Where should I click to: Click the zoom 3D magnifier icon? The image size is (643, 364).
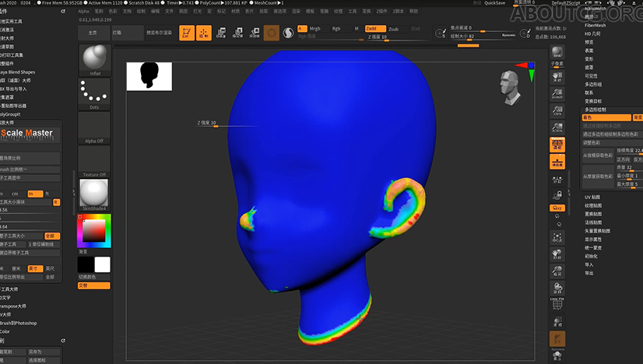click(x=557, y=271)
